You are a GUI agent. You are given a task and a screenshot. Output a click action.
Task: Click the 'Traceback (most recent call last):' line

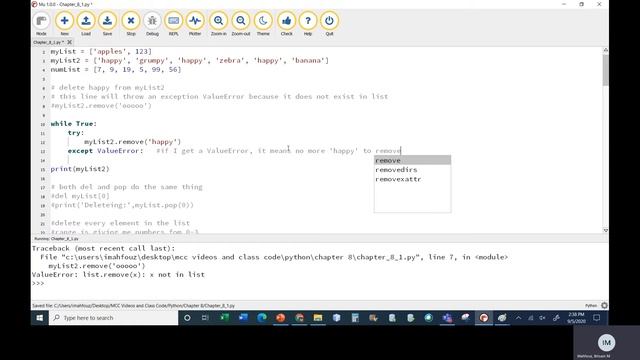point(103,248)
